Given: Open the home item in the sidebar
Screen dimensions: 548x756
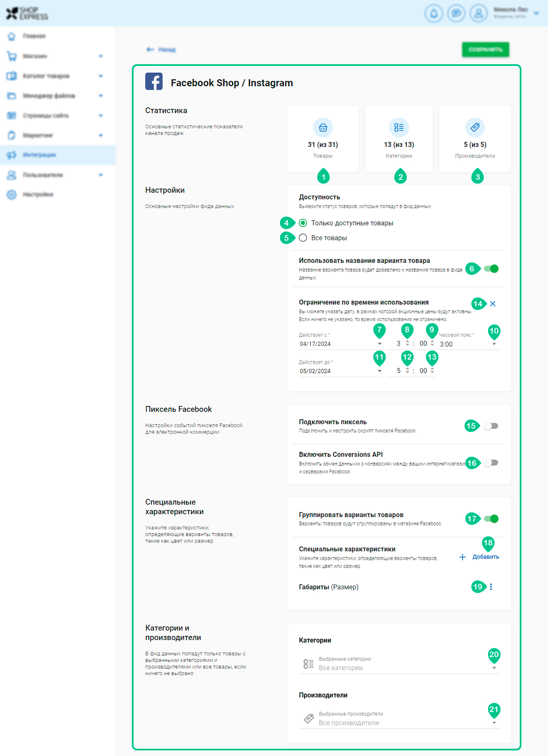Looking at the screenshot, I should [x=58, y=36].
